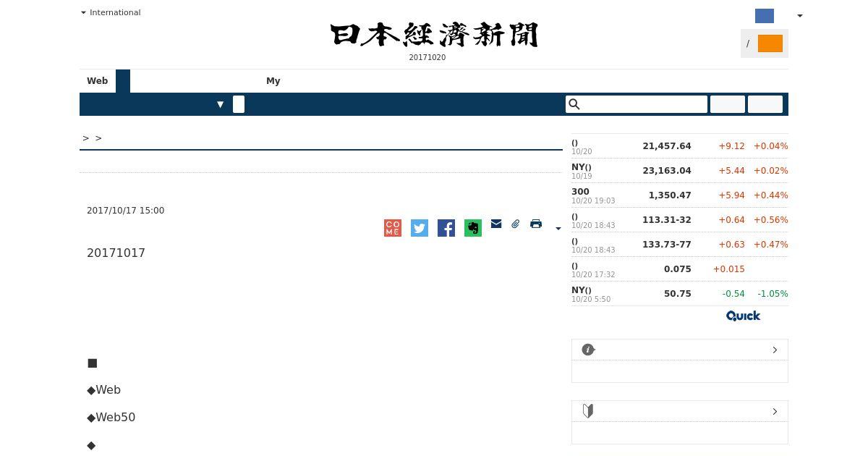Click the percent change +0.44%
868x456 pixels.
[x=771, y=195]
